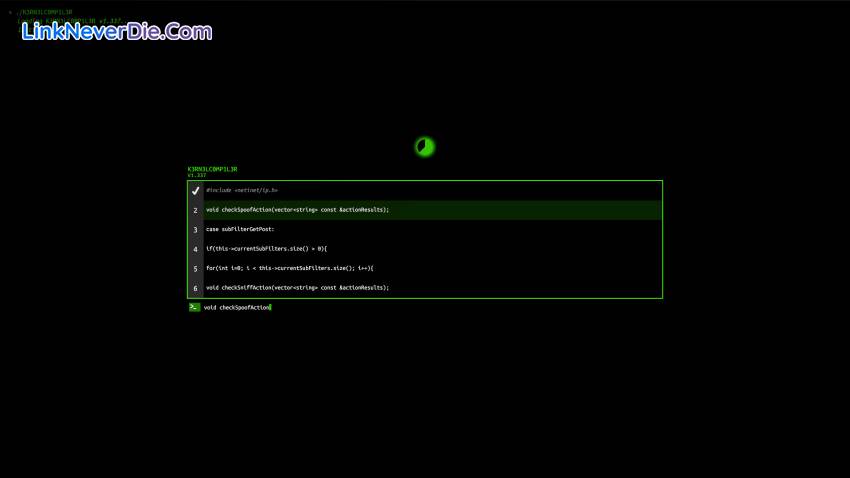
Task: Select line number 5 marker
Action: tap(195, 268)
